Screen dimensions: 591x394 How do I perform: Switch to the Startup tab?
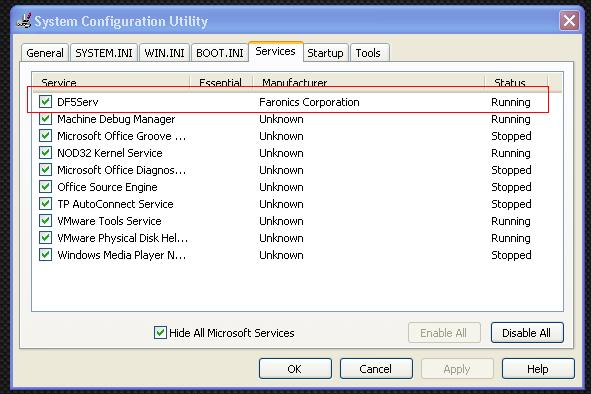point(325,53)
